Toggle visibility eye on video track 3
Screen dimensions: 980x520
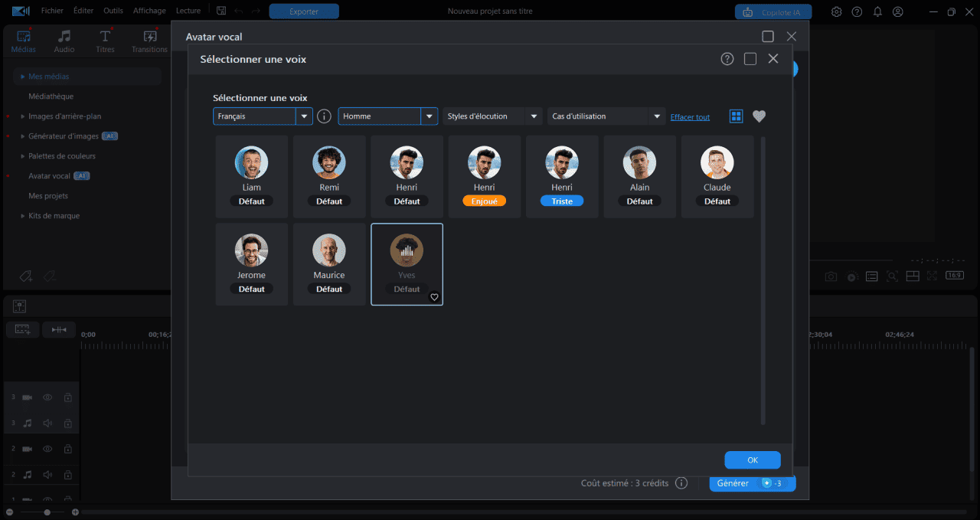pos(47,397)
